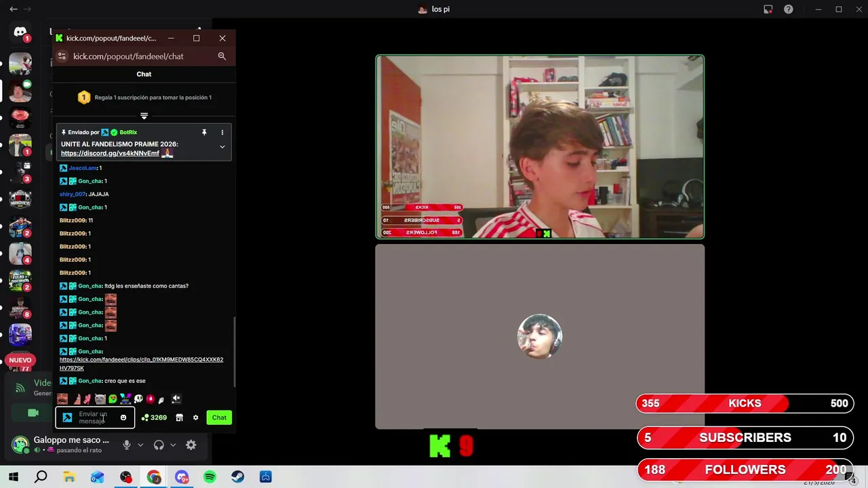Toggle Discord microphone mute
The width and height of the screenshot is (868, 488).
pos(126,445)
